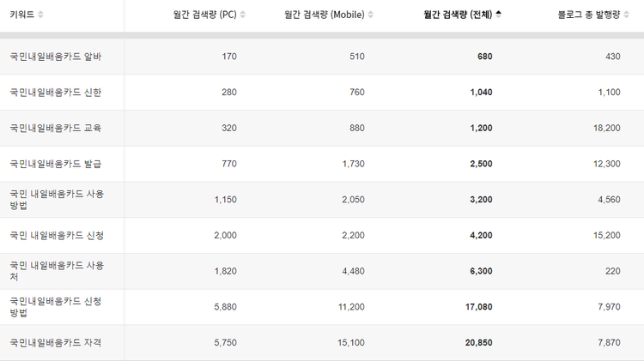Click blog count value 7,970
Image resolution: width=644 pixels, height=361 pixels.
tap(609, 307)
